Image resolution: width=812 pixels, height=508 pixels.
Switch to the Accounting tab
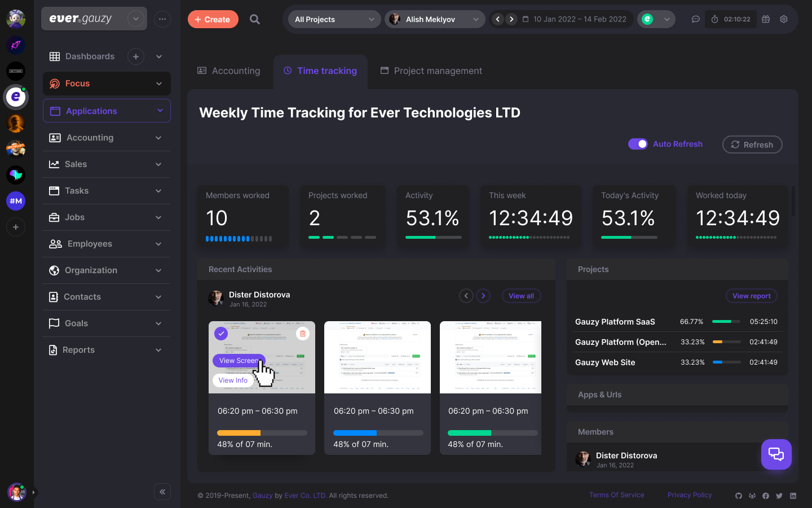[x=229, y=71]
